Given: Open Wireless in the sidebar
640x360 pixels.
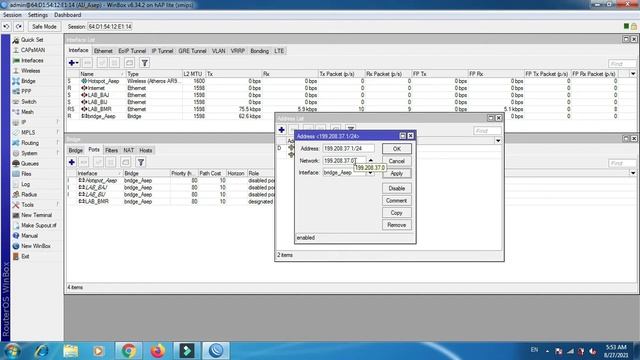Looking at the screenshot, I should click(x=30, y=71).
